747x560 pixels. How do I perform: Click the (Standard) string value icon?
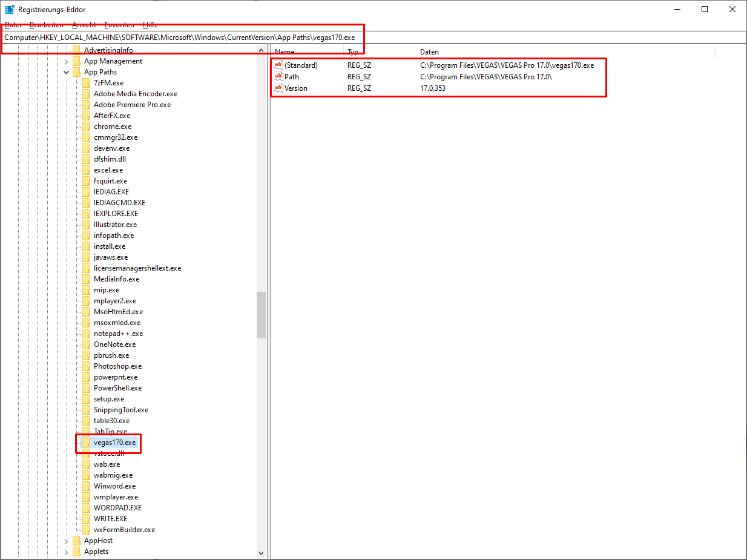278,65
